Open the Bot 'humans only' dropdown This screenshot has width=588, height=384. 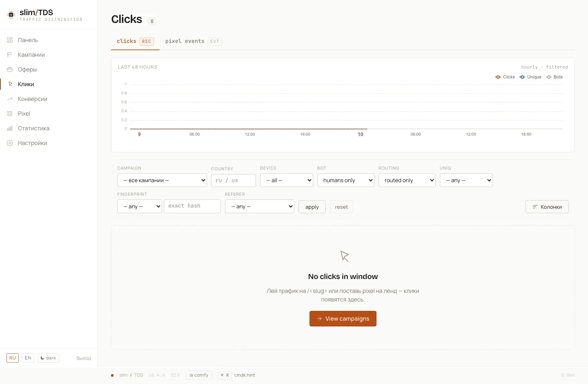(x=346, y=180)
